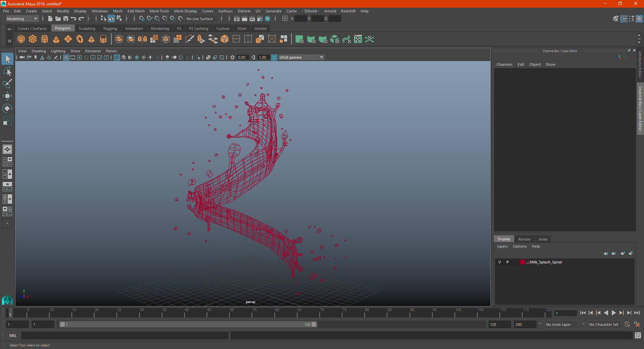Create a polygon pyramid from the shelf
Image resolution: width=644 pixels, height=349 pixels.
(91, 39)
